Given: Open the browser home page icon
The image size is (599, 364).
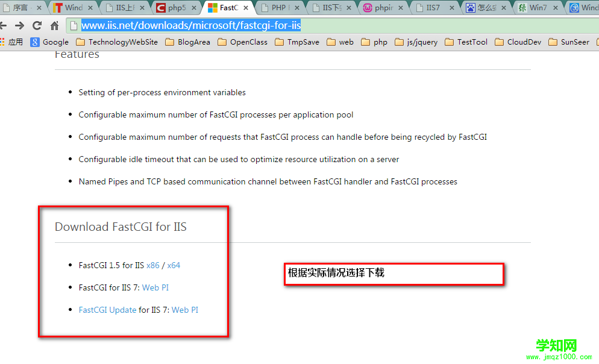Looking at the screenshot, I should click(55, 25).
